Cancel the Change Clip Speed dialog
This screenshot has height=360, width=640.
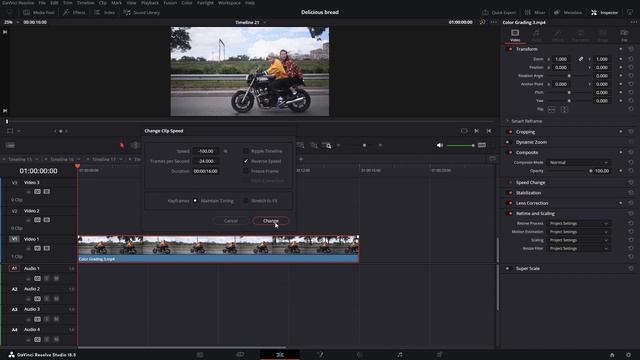pos(231,221)
